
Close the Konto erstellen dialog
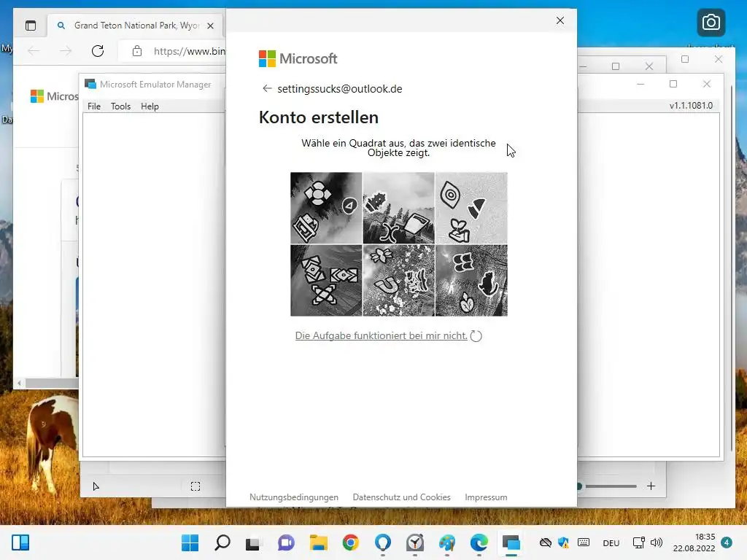click(x=560, y=20)
